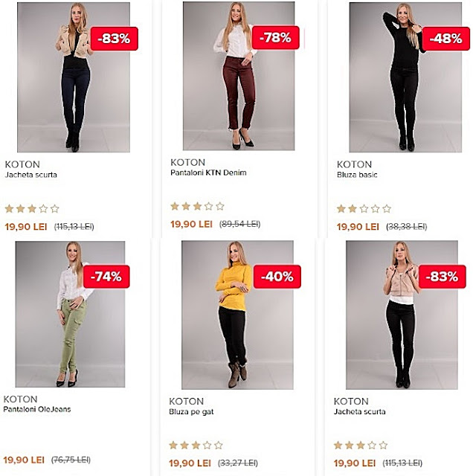
Task: Click the crossed-out 38,38 LEI price
Action: [407, 227]
